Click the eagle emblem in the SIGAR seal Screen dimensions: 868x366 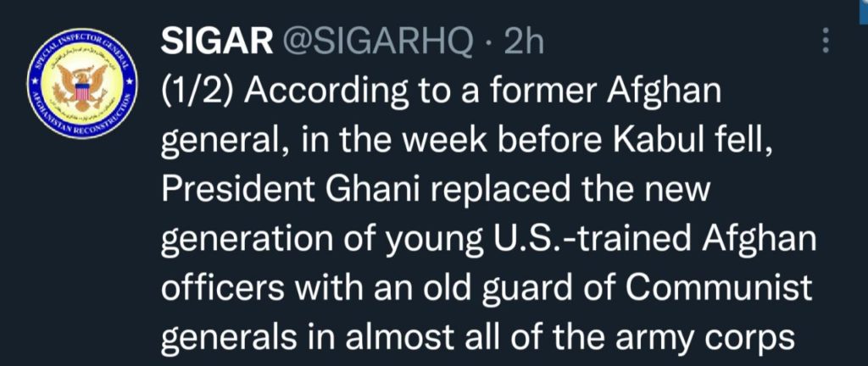[81, 85]
